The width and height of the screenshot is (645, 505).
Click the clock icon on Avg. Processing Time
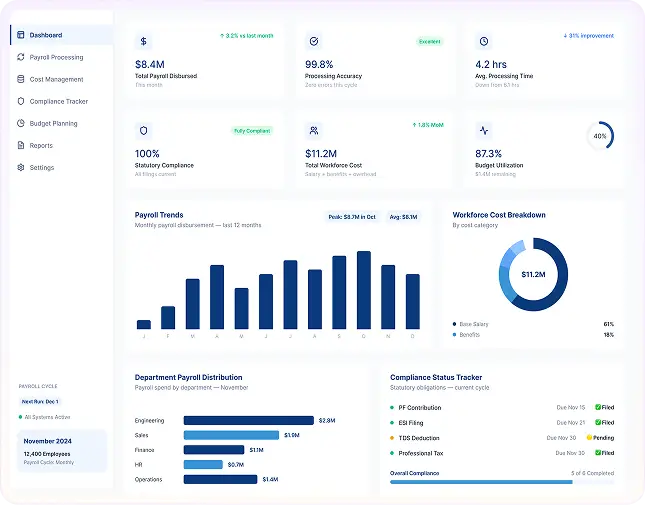(x=484, y=41)
